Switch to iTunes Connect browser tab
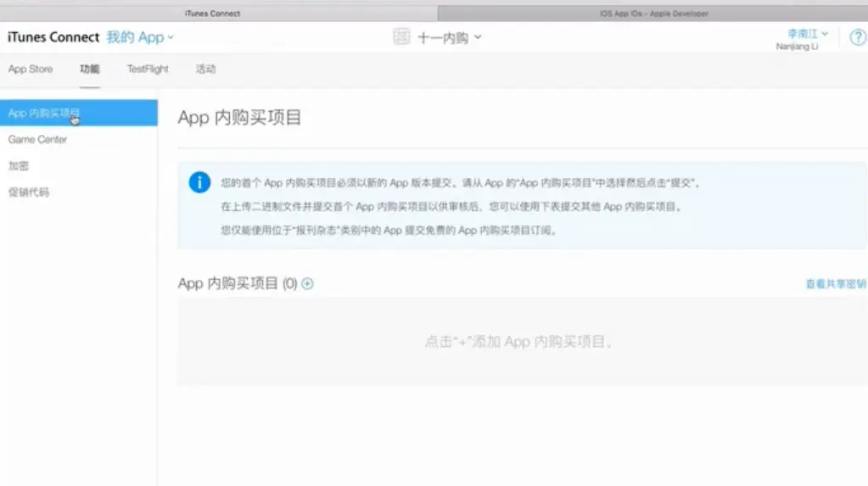868x486 pixels. (x=219, y=14)
